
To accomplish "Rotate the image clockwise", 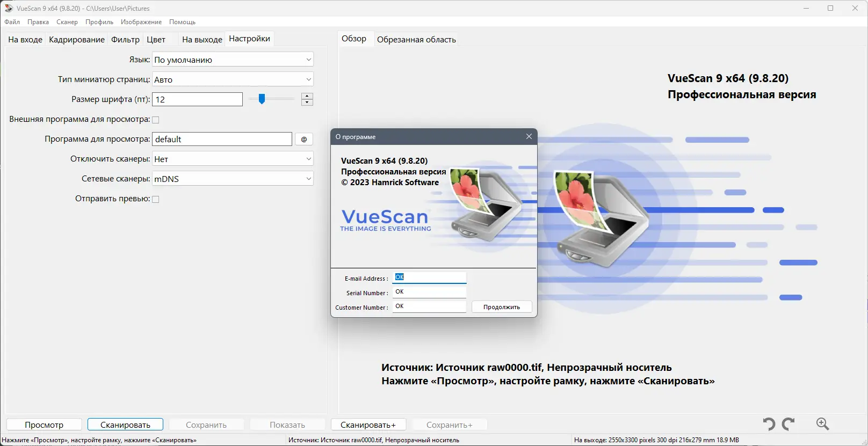I will (x=789, y=424).
